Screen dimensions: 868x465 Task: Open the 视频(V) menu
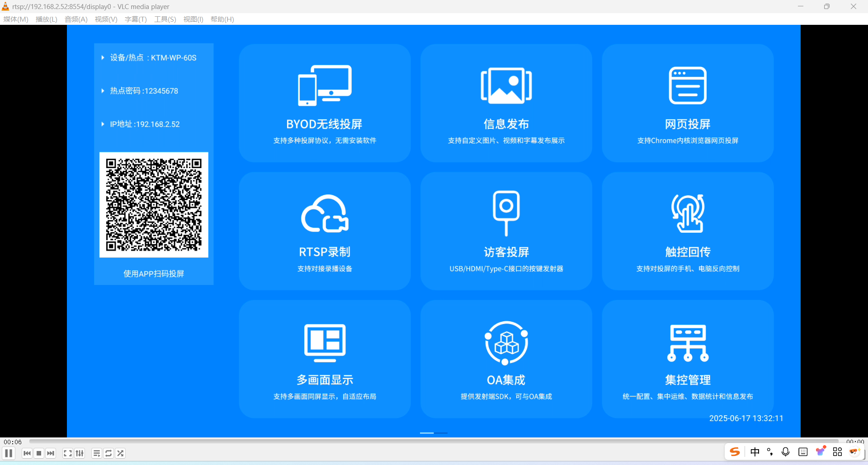[106, 19]
